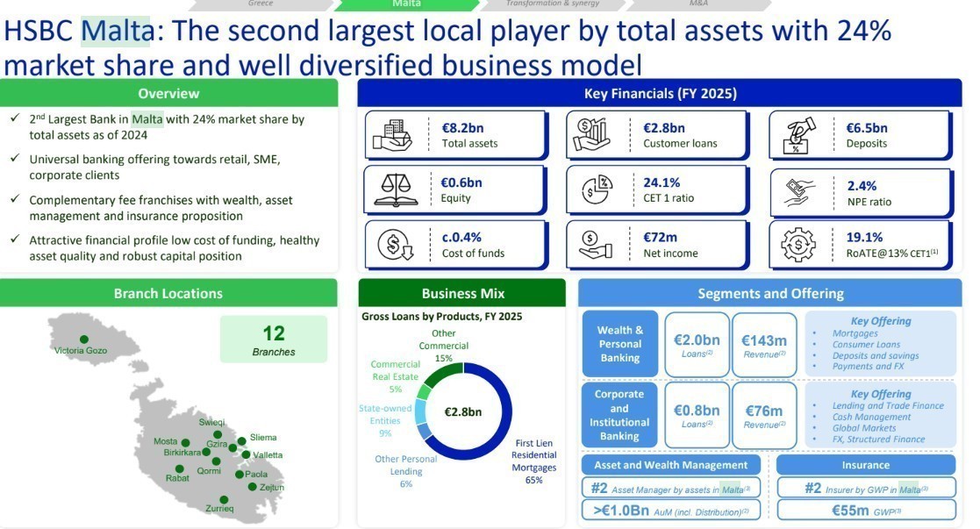Screen dimensions: 980x529
Task: Select the Net income hand-coin icon
Action: [x=593, y=245]
